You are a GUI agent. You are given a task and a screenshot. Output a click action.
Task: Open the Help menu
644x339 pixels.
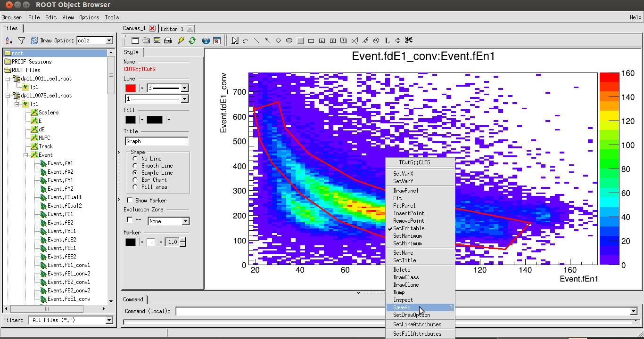(636, 17)
